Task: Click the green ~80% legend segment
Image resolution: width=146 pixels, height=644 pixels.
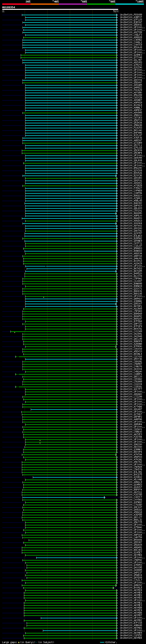Action: (x=101, y=4)
